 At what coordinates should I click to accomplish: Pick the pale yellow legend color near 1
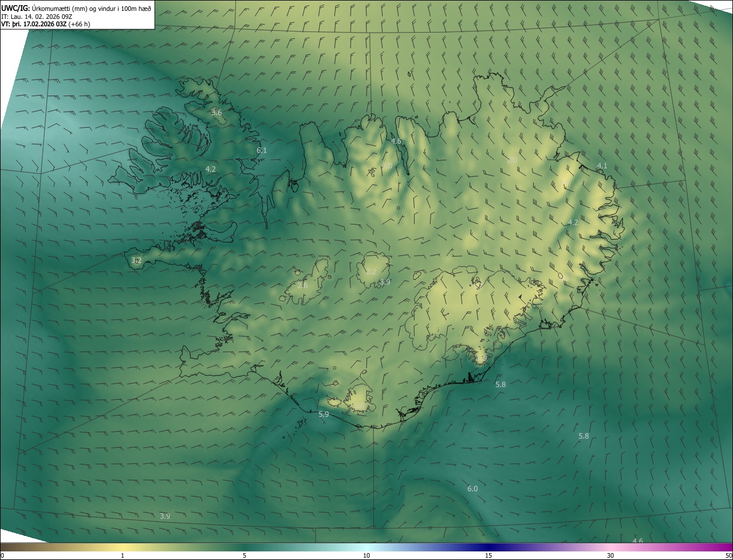pos(123,547)
